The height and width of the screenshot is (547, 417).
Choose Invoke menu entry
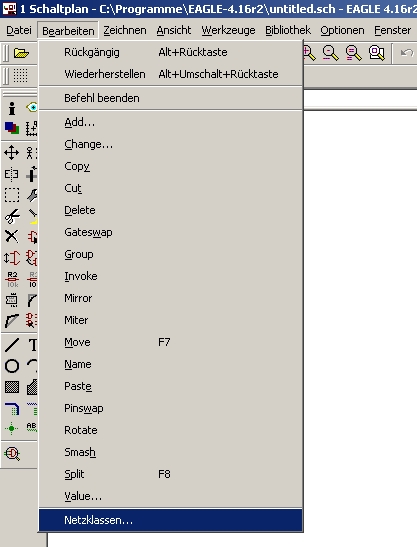pos(171,276)
